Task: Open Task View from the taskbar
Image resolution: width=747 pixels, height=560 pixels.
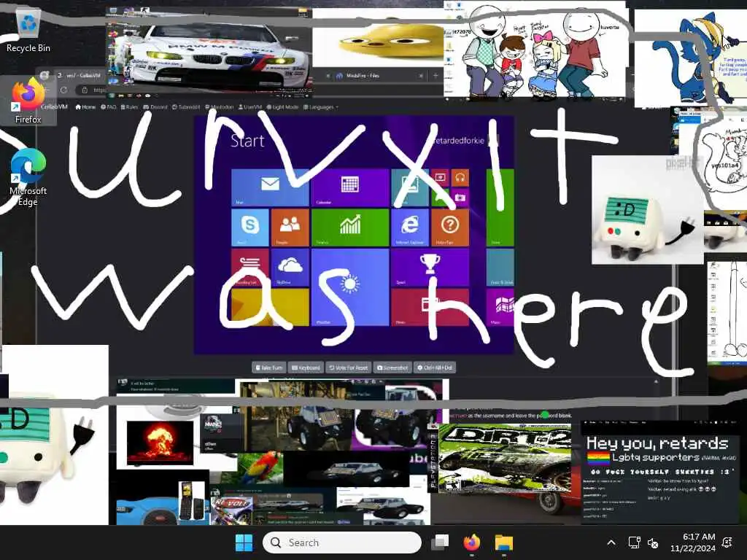Action: (x=440, y=542)
